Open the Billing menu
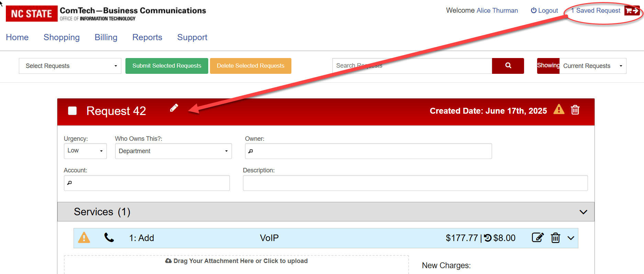 click(106, 37)
